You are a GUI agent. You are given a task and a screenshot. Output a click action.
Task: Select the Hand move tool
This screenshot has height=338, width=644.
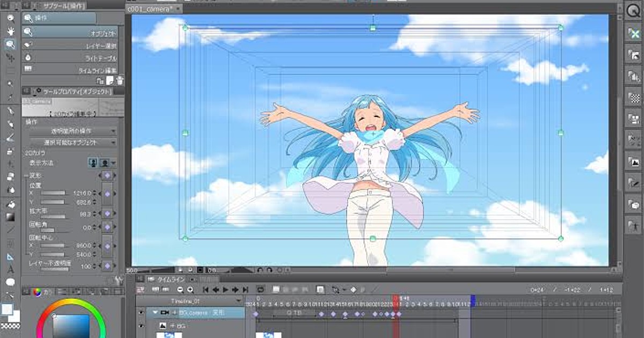(10, 31)
